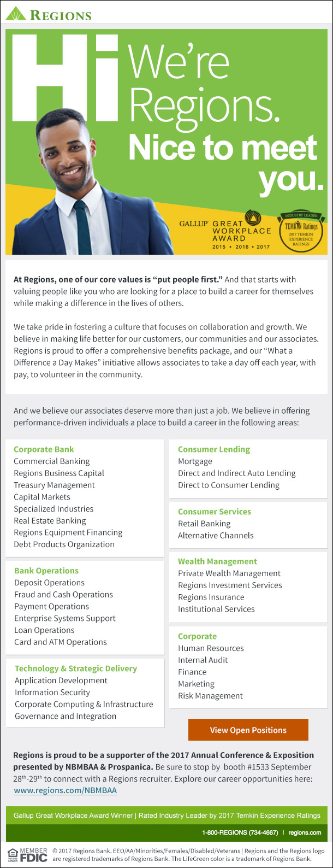Click the Bank Operations section heading

pos(47,570)
